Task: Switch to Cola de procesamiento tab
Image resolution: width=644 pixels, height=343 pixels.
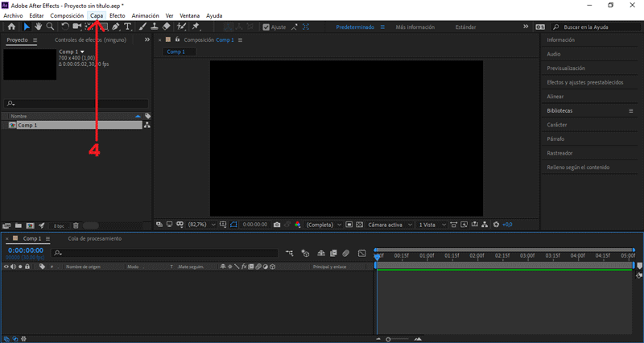Action: click(x=95, y=238)
